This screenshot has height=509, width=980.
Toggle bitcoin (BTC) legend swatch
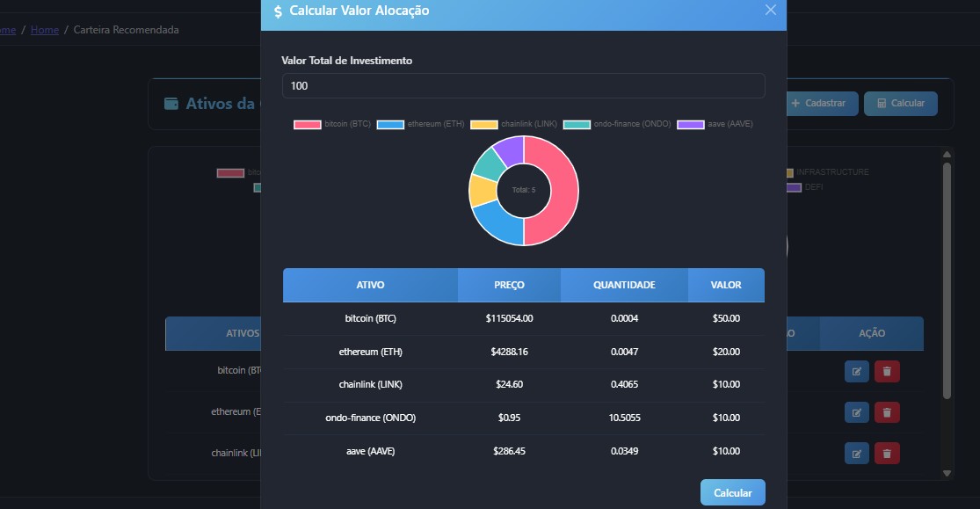click(x=307, y=125)
